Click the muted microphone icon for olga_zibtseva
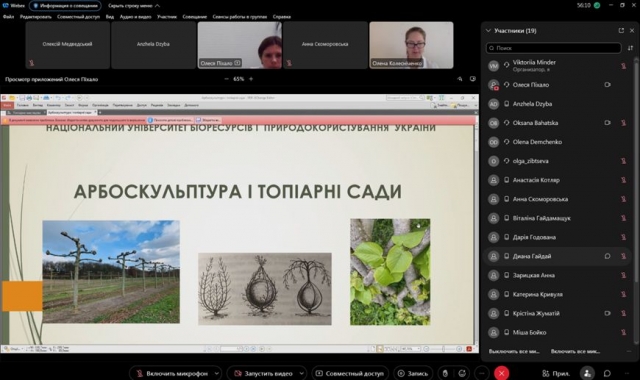Image resolution: width=640 pixels, height=380 pixels. coord(623,161)
